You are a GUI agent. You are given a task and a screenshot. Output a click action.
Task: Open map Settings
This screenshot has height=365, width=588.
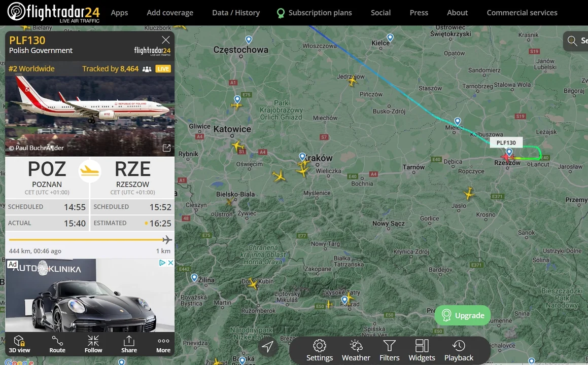point(320,350)
